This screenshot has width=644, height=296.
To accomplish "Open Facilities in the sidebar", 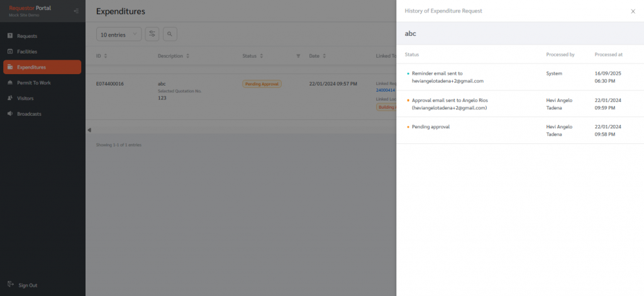I will (x=27, y=52).
